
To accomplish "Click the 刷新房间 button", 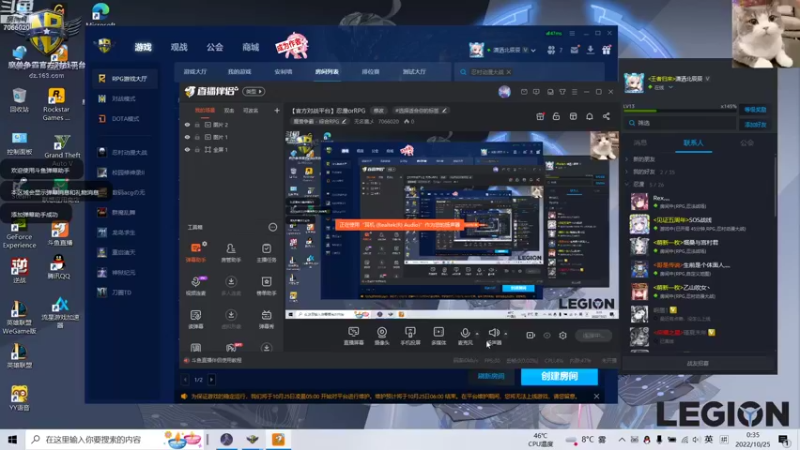I will [x=491, y=377].
